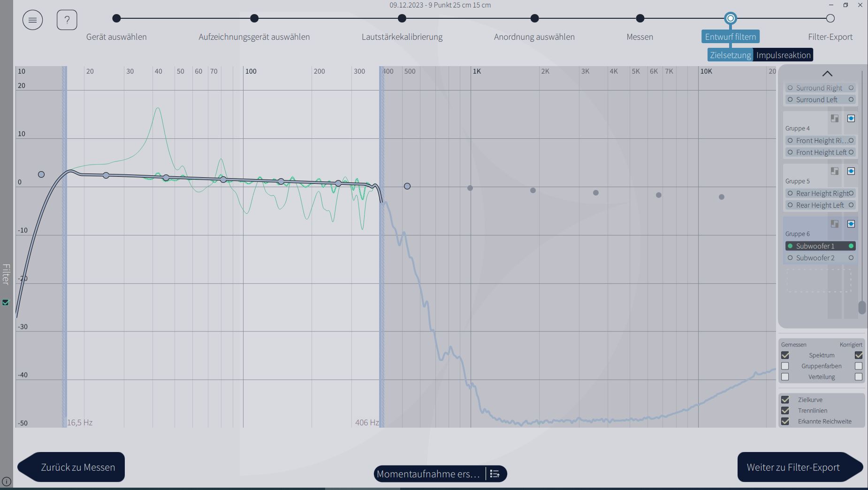This screenshot has width=868, height=490.
Task: Open the Filter-Export step label
Action: (x=830, y=37)
